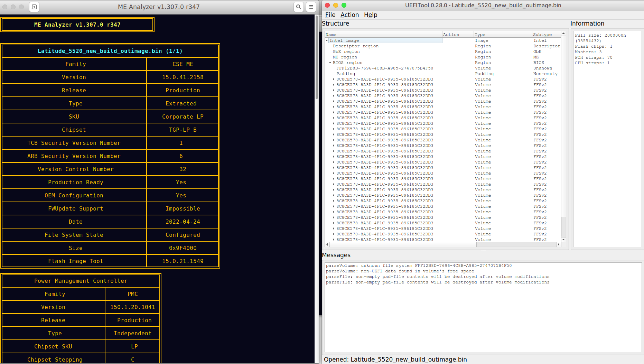The width and height of the screenshot is (644, 364).
Task: Open search in the ME Analyzer terminal
Action: click(x=299, y=7)
